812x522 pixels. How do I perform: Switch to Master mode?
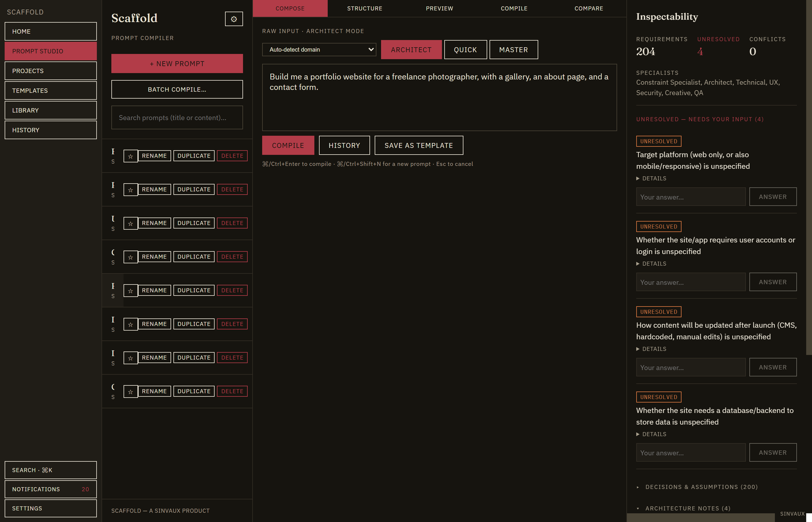click(x=513, y=50)
